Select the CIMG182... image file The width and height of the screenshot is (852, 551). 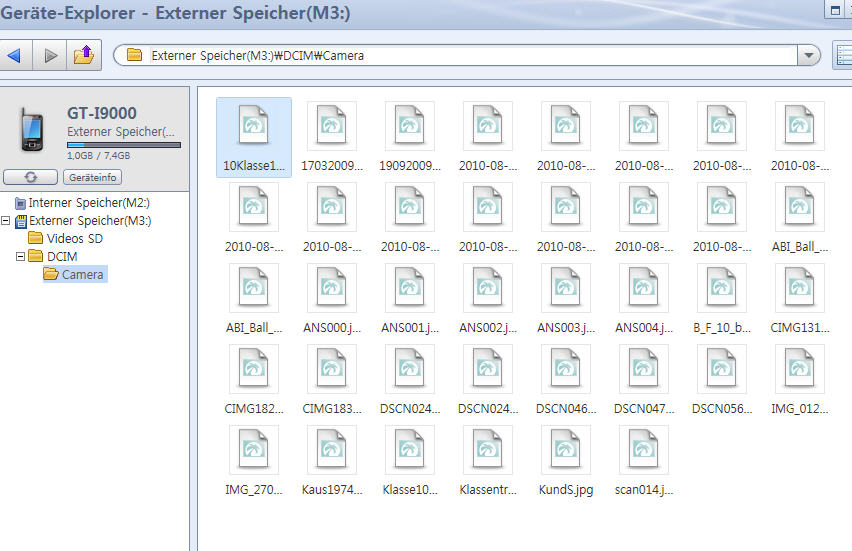pos(254,380)
